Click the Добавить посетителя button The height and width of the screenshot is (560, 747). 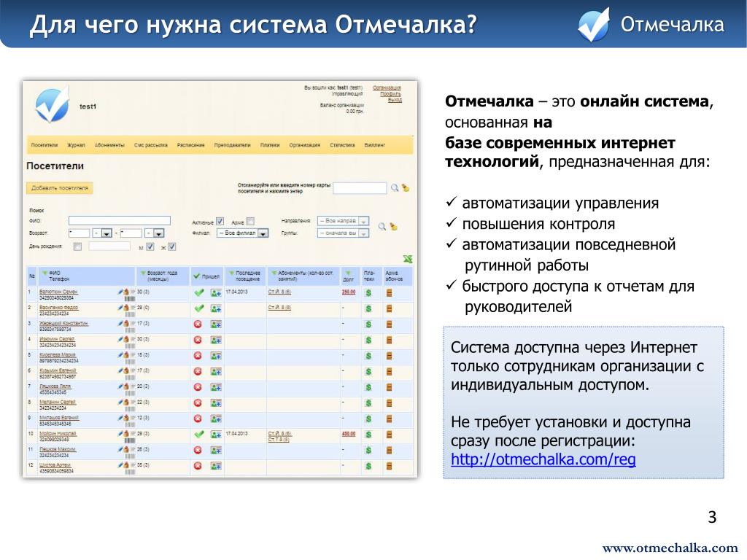(60, 188)
